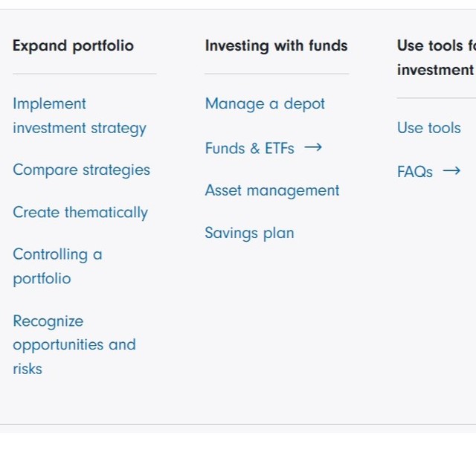Open Recognize opportunities and risks link
The width and height of the screenshot is (476, 476).
74,344
